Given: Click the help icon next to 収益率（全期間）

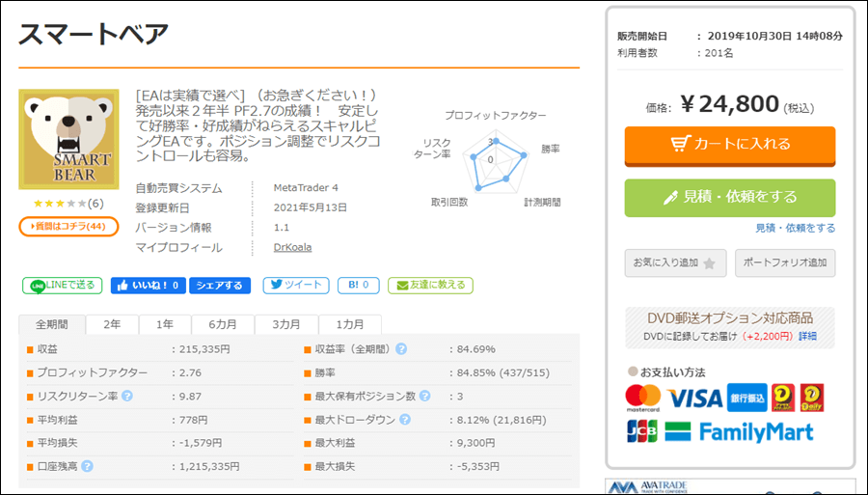Looking at the screenshot, I should coord(401,349).
